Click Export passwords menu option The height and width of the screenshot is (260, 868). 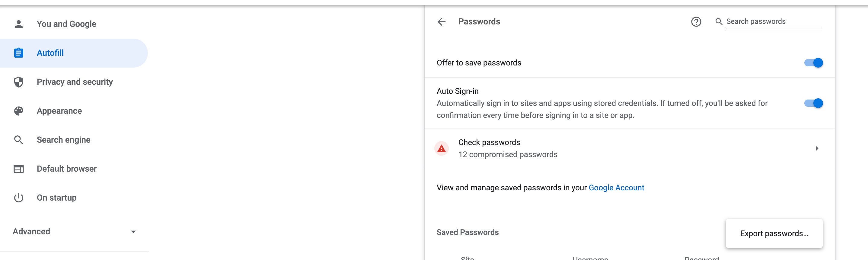click(x=774, y=233)
